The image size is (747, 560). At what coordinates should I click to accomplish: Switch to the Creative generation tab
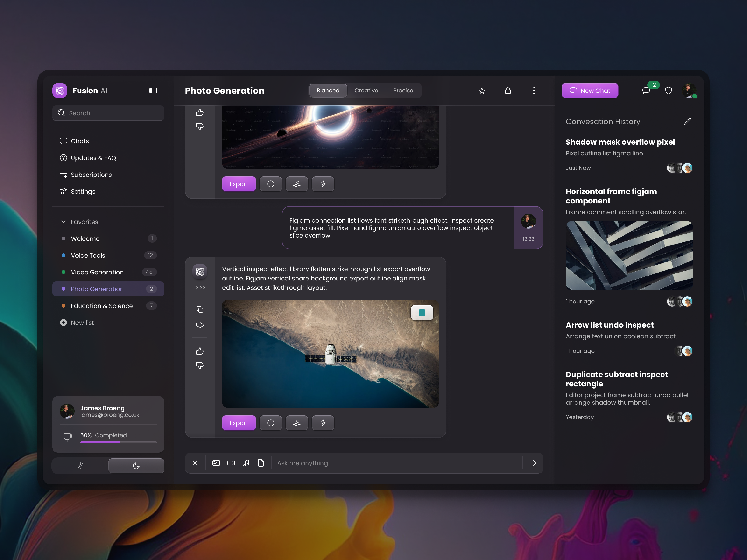click(366, 90)
